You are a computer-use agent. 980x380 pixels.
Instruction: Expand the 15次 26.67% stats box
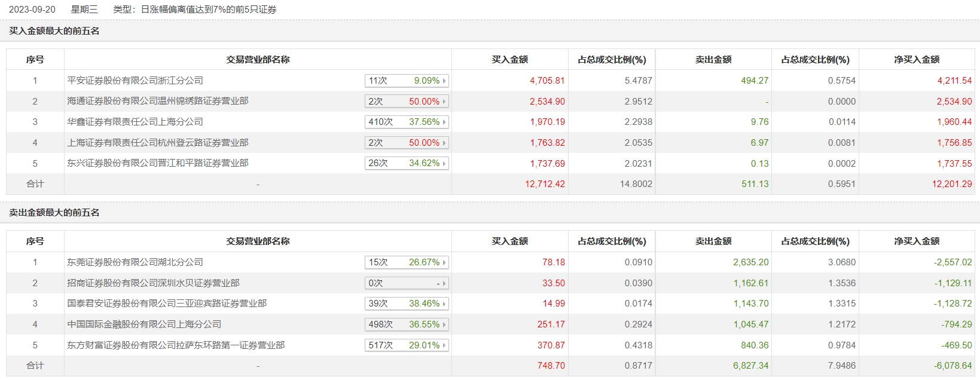[407, 262]
